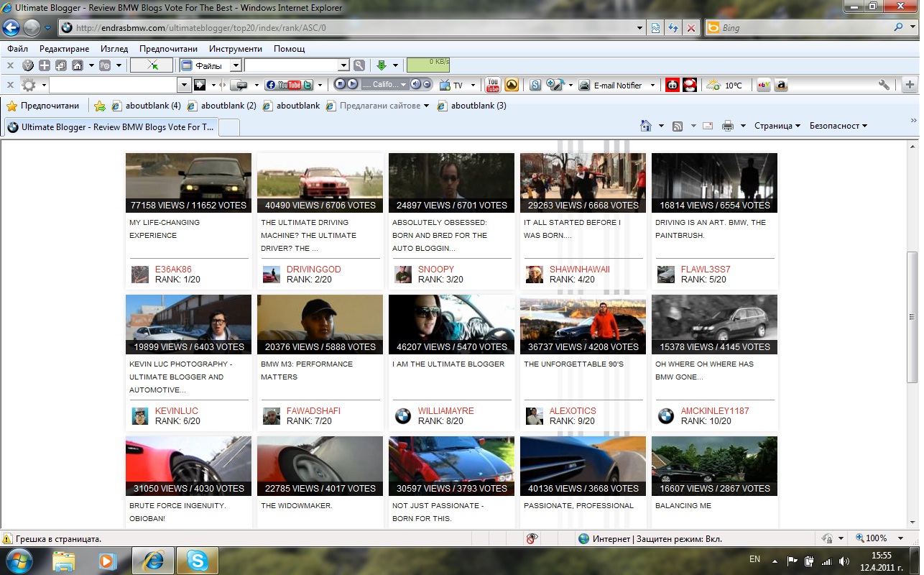Open the zoom 100% dropdown in status bar

point(901,538)
